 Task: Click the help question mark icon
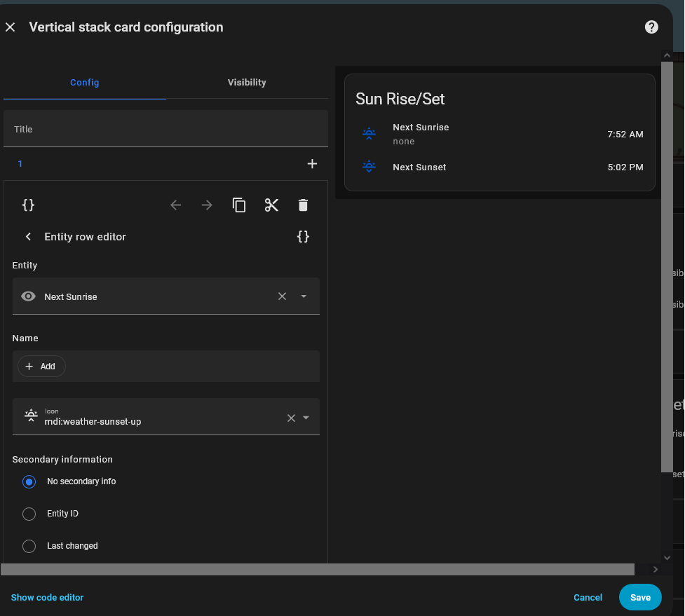click(651, 27)
